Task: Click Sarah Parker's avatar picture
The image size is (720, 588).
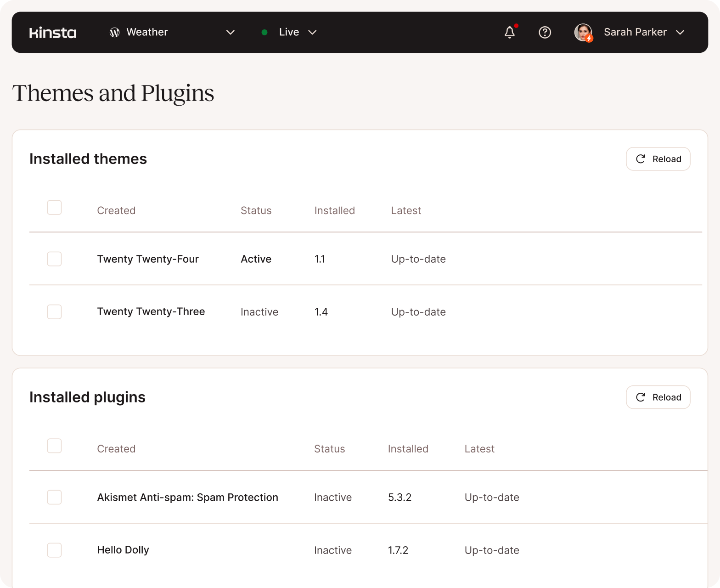Action: click(583, 32)
